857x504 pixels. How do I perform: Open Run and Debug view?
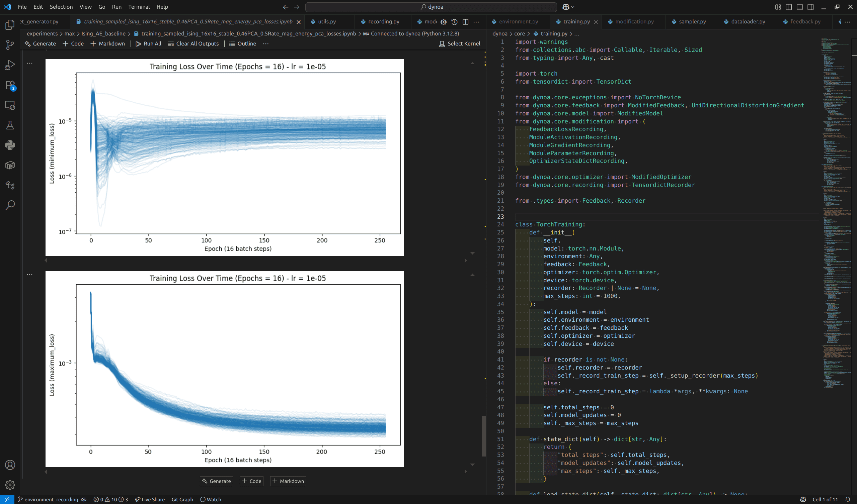coord(10,65)
